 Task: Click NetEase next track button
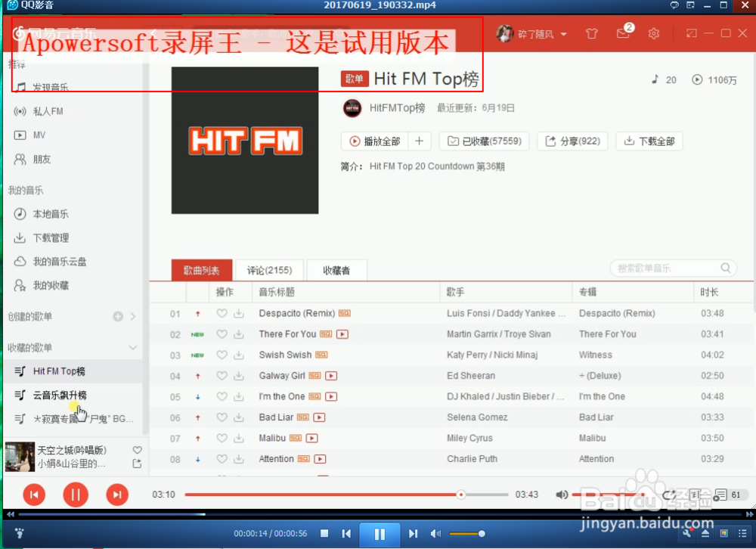coord(117,495)
